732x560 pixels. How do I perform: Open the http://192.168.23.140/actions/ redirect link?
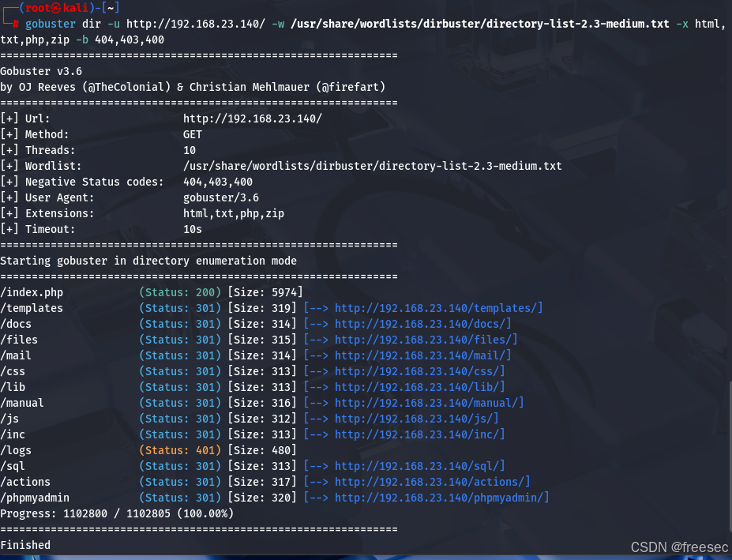pos(430,482)
